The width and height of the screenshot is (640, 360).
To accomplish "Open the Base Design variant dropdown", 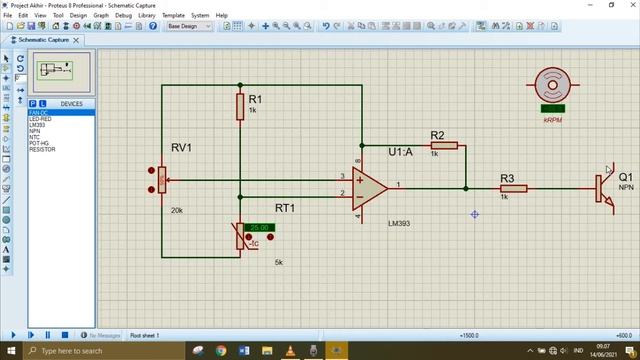I will [189, 26].
